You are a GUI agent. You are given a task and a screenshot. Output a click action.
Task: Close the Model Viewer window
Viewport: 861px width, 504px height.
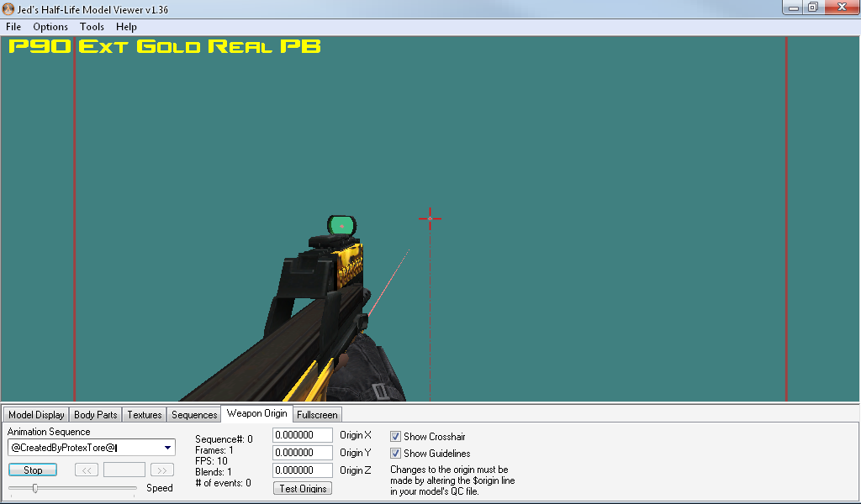[841, 8]
